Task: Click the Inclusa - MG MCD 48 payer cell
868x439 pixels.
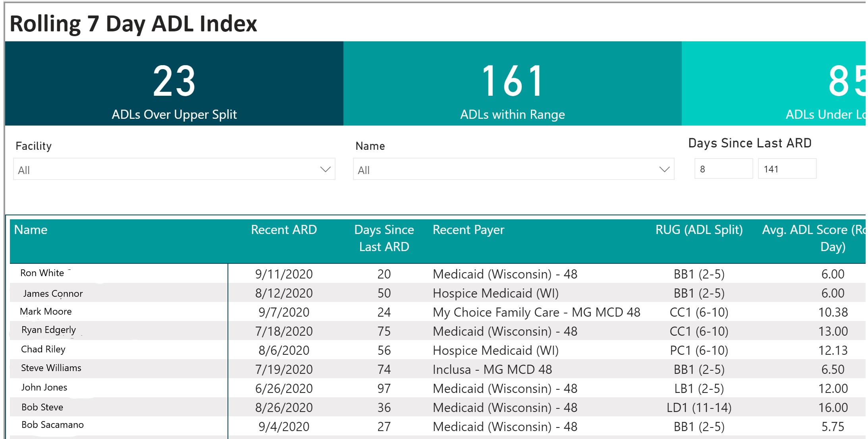Action: coord(492,369)
